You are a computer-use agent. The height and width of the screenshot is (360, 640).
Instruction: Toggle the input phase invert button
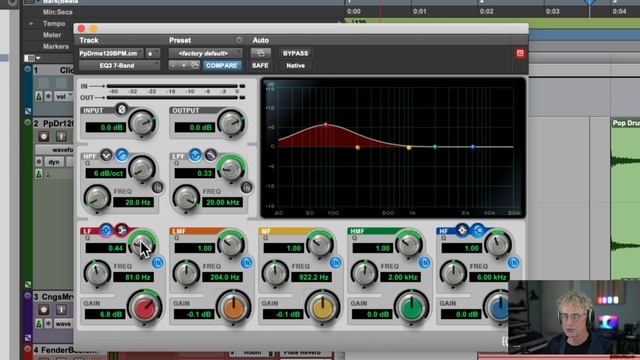(x=121, y=109)
